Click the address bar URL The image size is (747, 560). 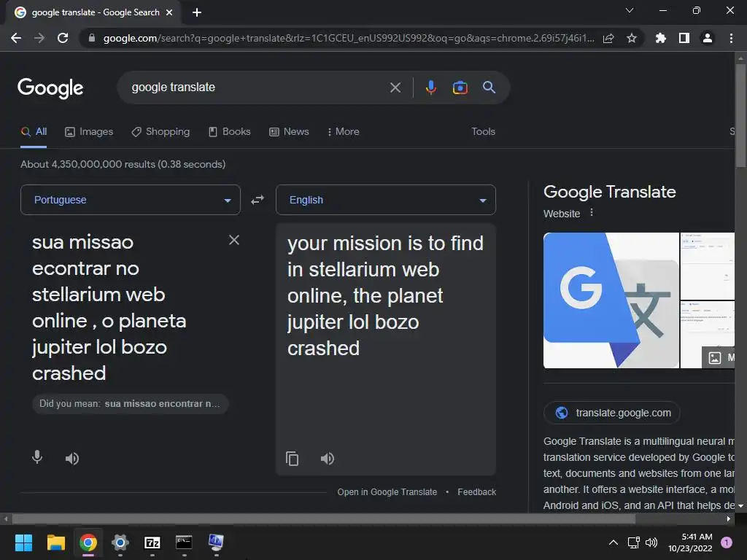coord(349,38)
